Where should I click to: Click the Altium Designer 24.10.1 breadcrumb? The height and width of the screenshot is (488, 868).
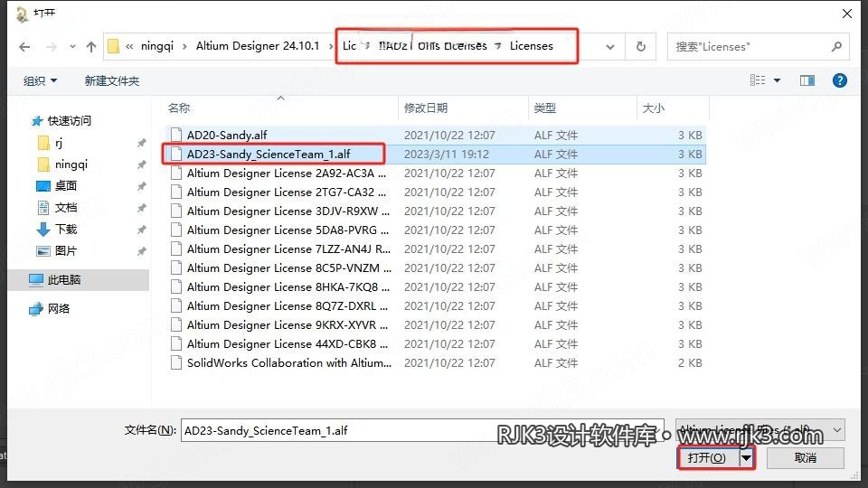258,46
